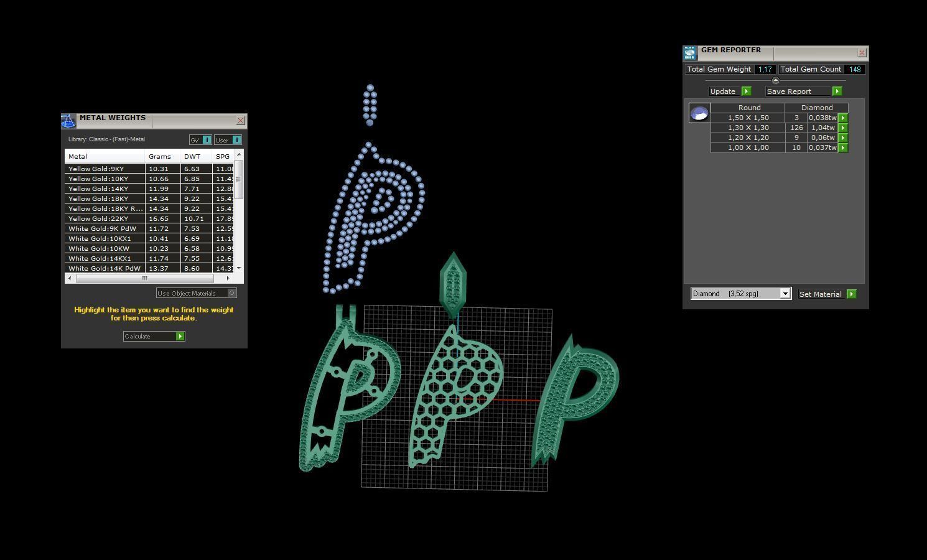Open the Diamond material dropdown

[x=785, y=294]
